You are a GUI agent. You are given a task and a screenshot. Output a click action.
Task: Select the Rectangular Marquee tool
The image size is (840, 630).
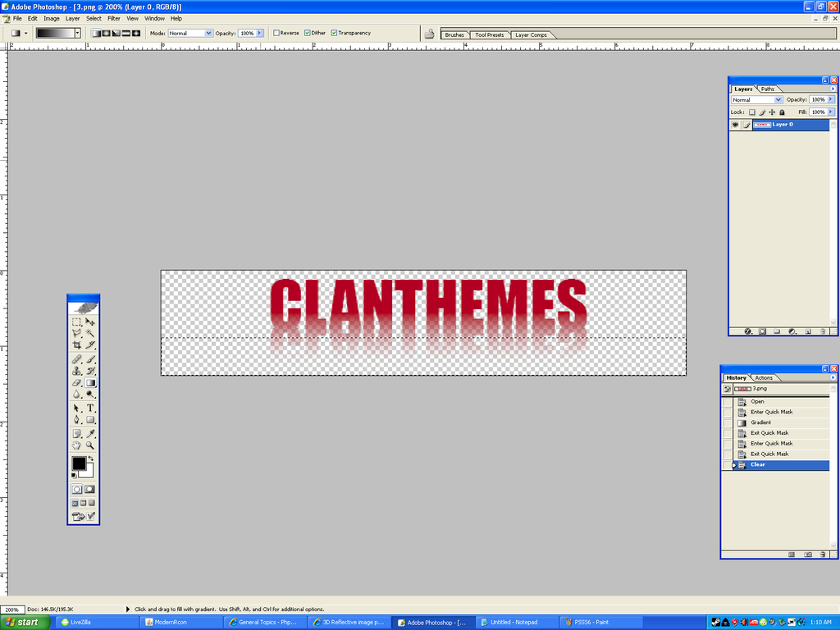click(76, 322)
